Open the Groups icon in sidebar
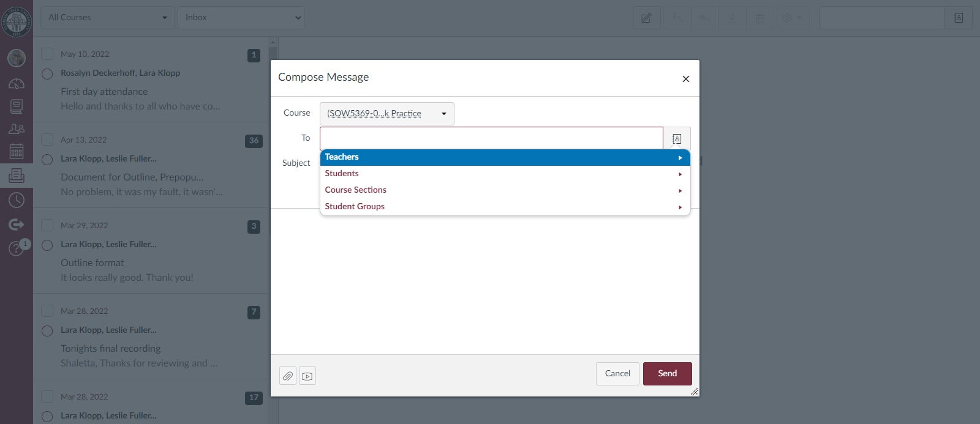Viewport: 980px width, 424px height. [17, 128]
